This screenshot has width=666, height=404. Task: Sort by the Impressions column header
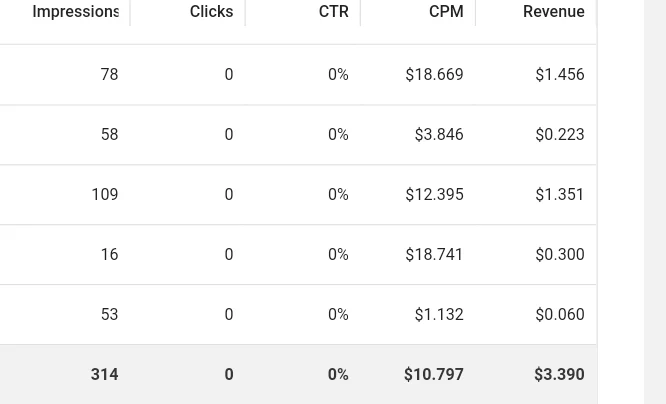pyautogui.click(x=75, y=11)
